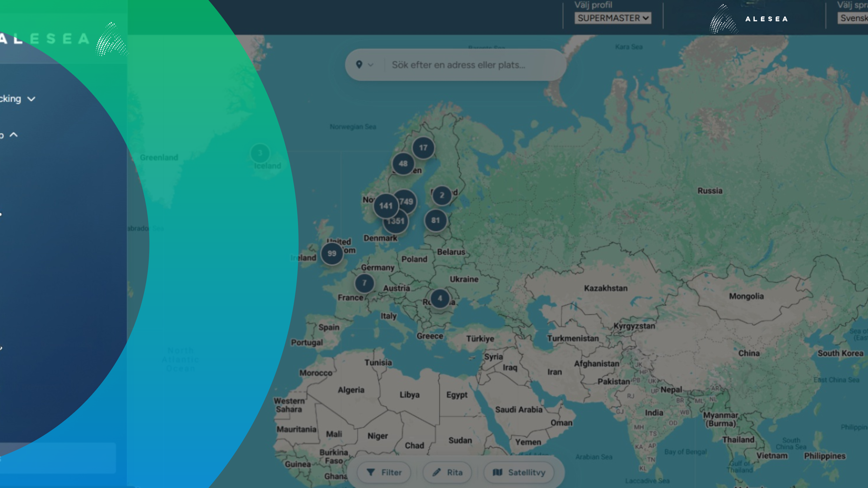Click the Poland label on the map
868x488 pixels.
point(414,259)
